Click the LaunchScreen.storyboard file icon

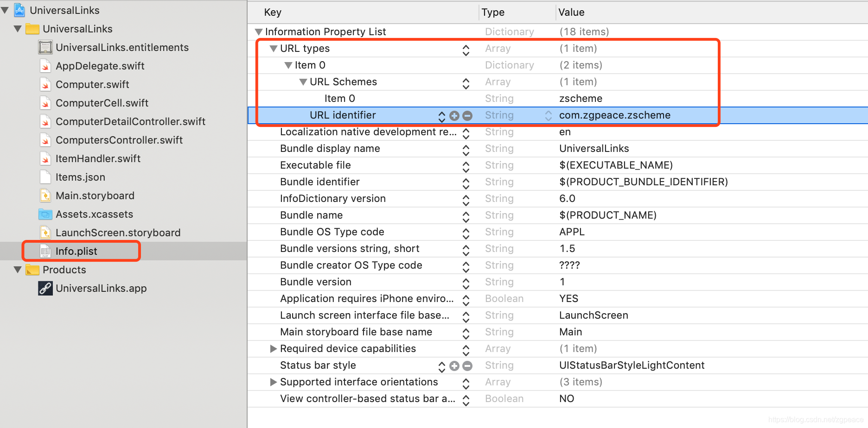point(45,233)
